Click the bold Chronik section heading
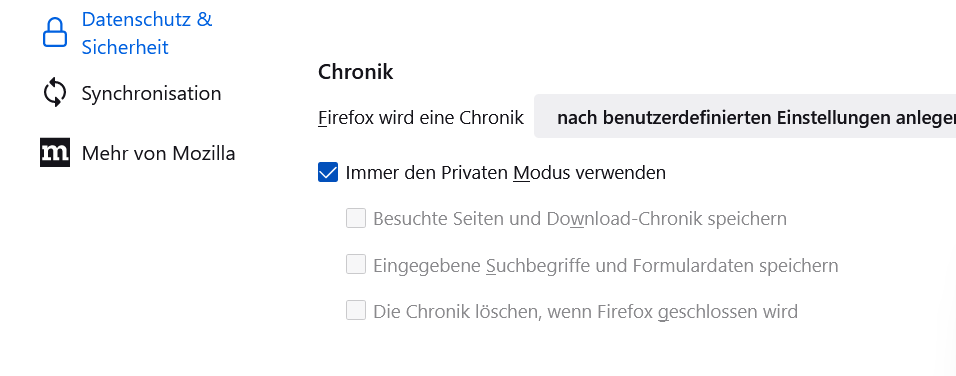The height and width of the screenshot is (376, 956). pos(355,72)
